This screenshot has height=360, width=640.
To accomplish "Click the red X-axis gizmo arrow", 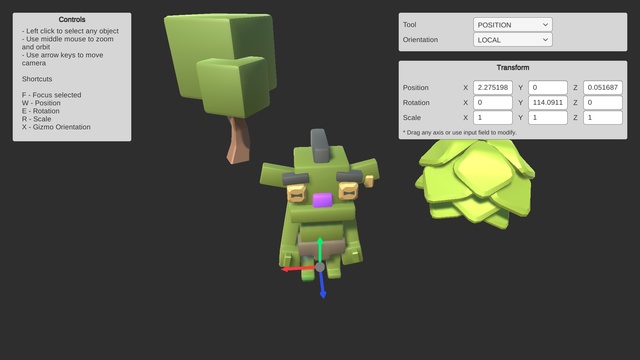I will coord(297,269).
